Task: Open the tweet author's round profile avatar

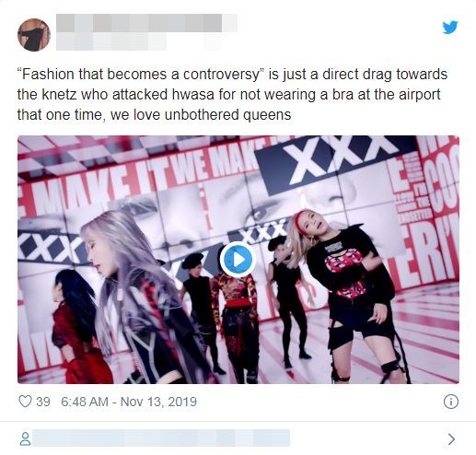Action: coord(34,35)
